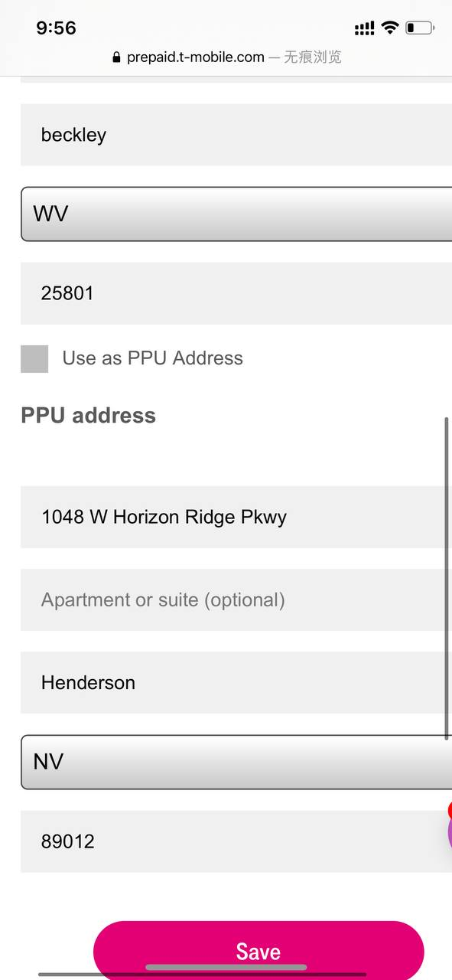Open the WV state dropdown
452x980 pixels.
[236, 214]
